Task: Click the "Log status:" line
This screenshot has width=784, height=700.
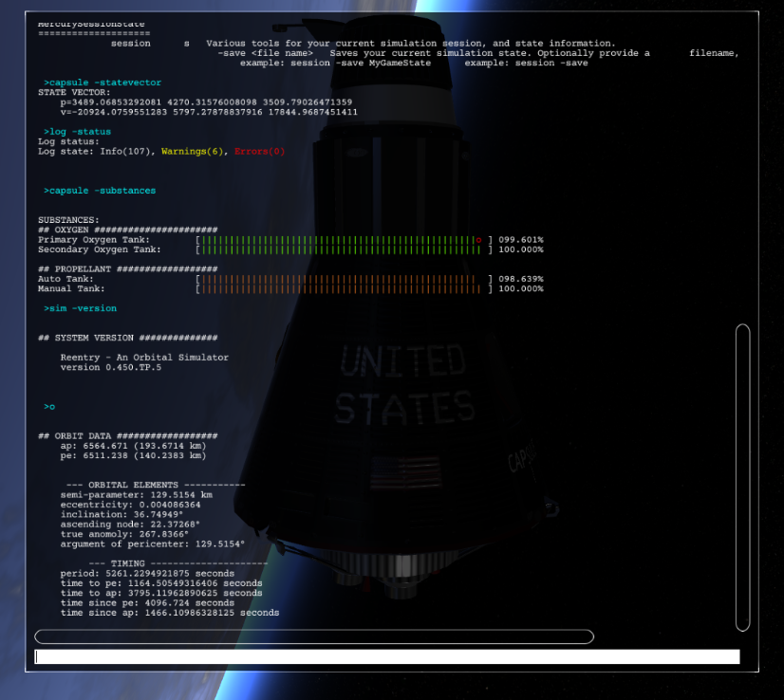Action: pos(68,141)
